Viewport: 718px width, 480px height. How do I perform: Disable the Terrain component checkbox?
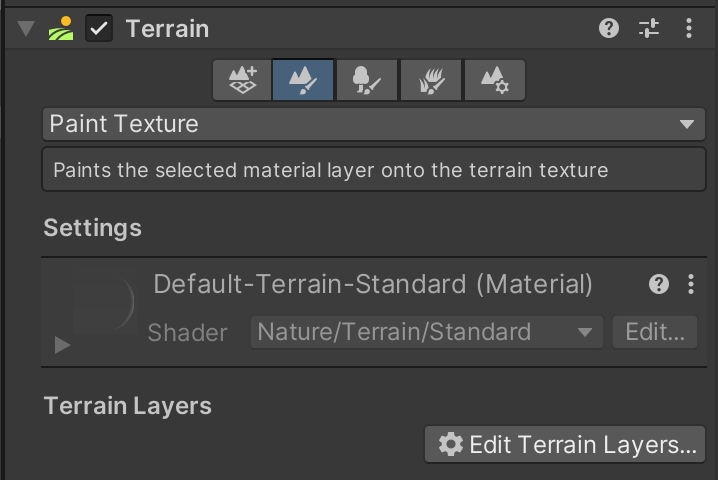click(99, 29)
